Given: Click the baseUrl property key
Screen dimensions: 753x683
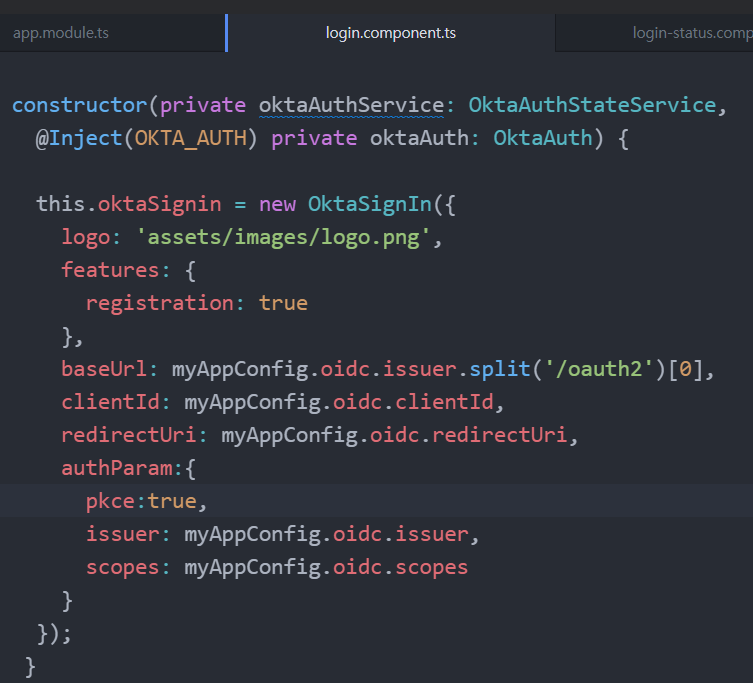Looking at the screenshot, I should point(104,369).
